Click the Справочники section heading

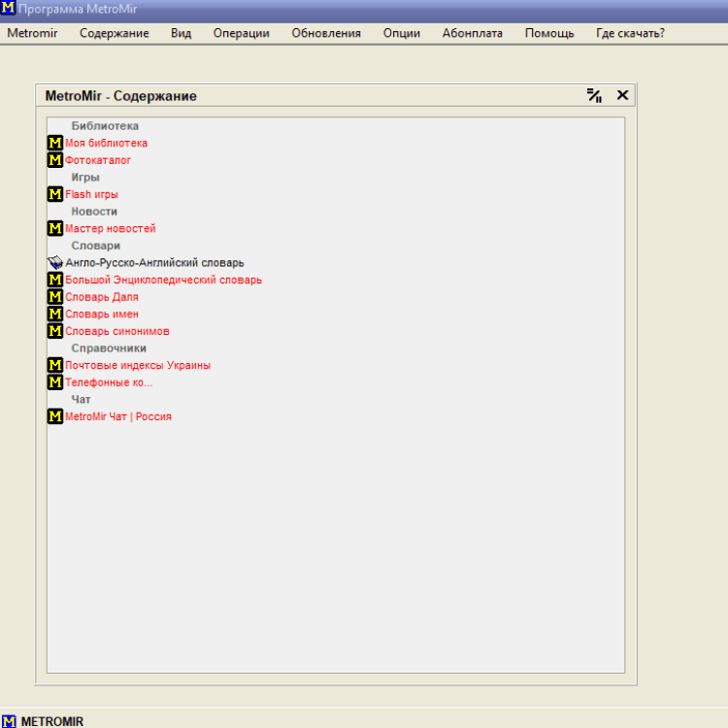[109, 348]
